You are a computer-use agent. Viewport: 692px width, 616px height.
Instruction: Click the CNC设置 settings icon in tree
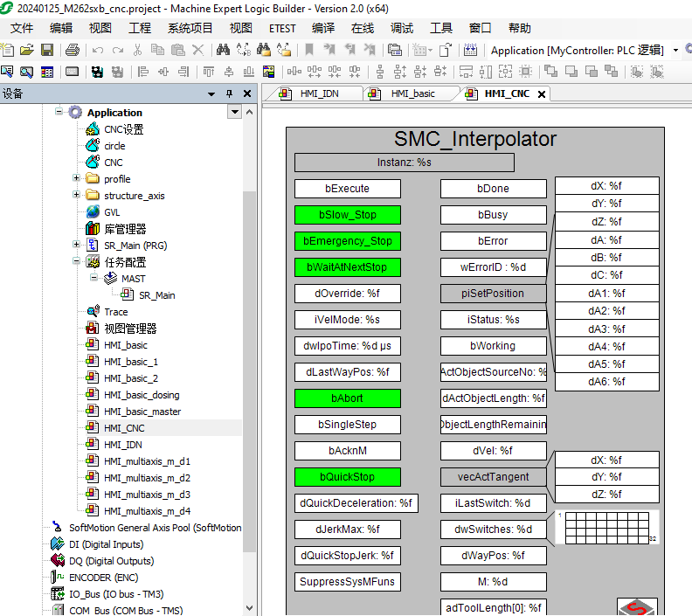(x=93, y=129)
